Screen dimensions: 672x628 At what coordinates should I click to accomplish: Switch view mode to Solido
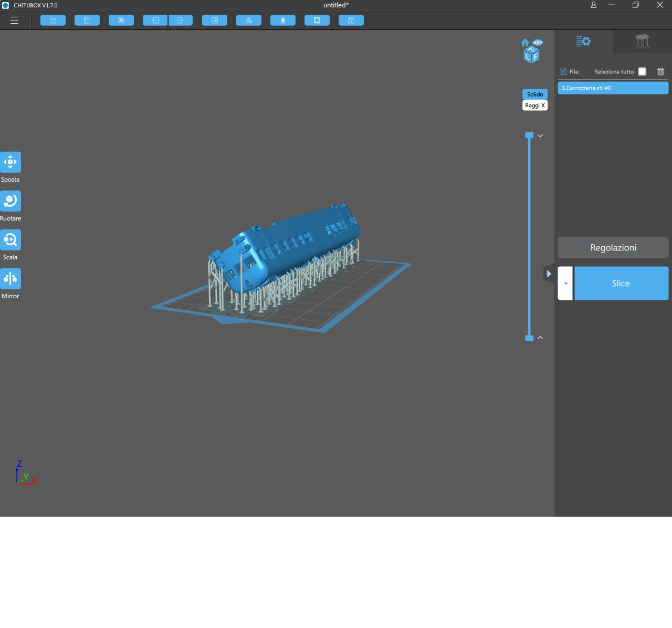point(535,95)
